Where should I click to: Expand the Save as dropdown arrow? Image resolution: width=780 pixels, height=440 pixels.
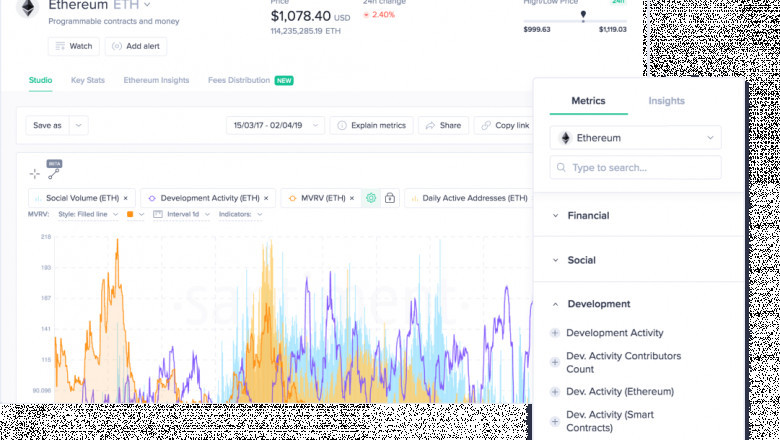coord(79,125)
